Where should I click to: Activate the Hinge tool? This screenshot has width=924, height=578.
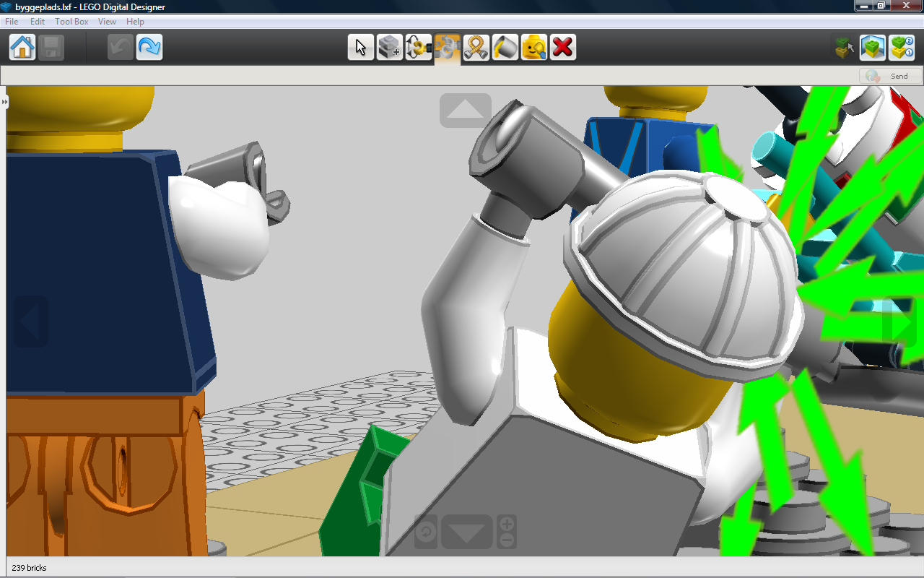click(419, 48)
